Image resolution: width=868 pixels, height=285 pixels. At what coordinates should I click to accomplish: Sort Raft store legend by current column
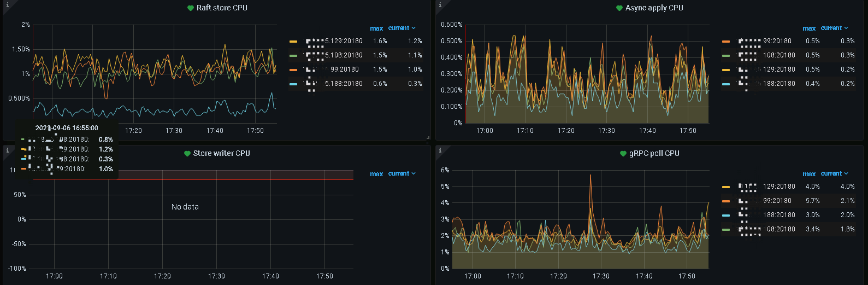click(x=401, y=28)
